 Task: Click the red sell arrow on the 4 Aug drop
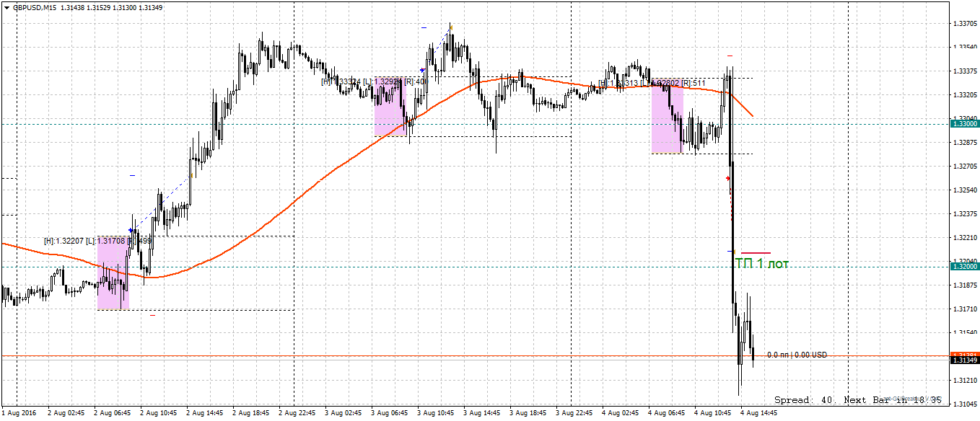pyautogui.click(x=727, y=177)
